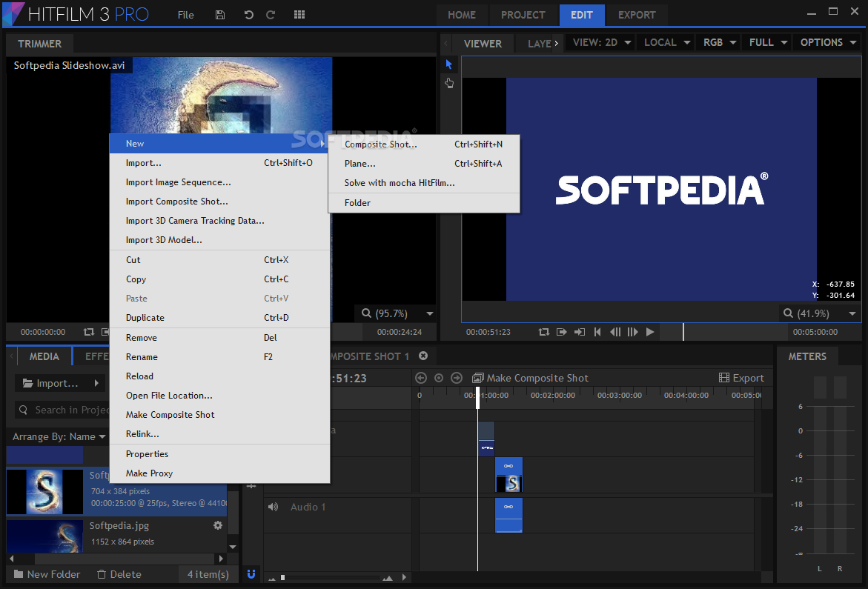Choose Solve with mocha HitFilm...

pos(423,183)
